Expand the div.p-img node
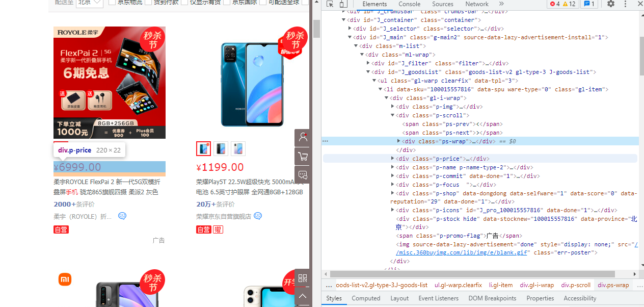This screenshot has height=307, width=644. click(393, 107)
